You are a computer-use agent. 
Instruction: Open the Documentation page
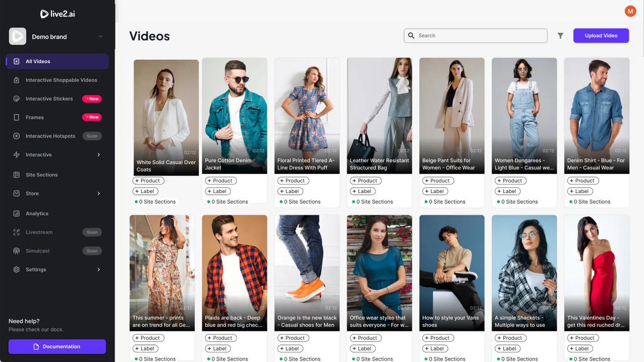tap(57, 346)
